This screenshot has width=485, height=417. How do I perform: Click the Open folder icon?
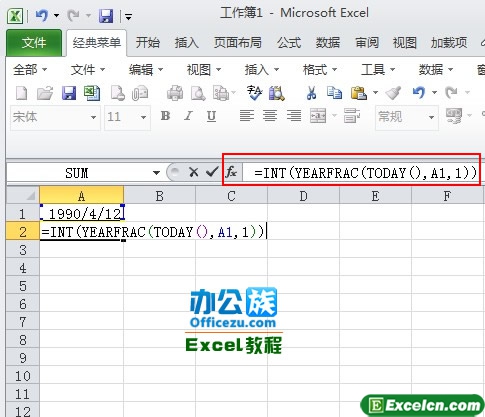45,93
